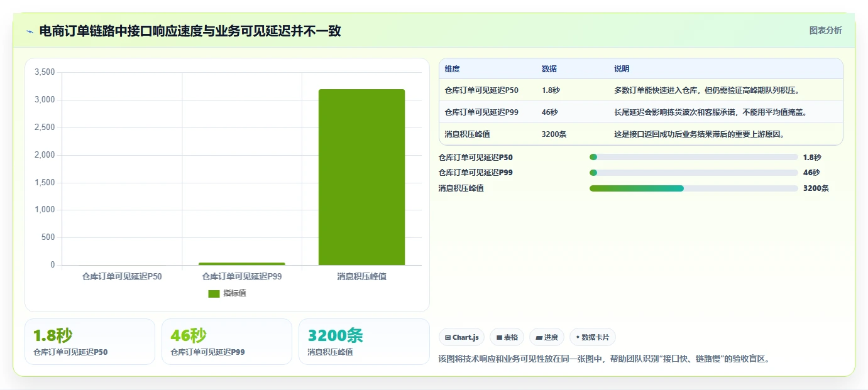Click the 仓库订单可见延迟P50 progress bar
The width and height of the screenshot is (868, 390).
[694, 158]
